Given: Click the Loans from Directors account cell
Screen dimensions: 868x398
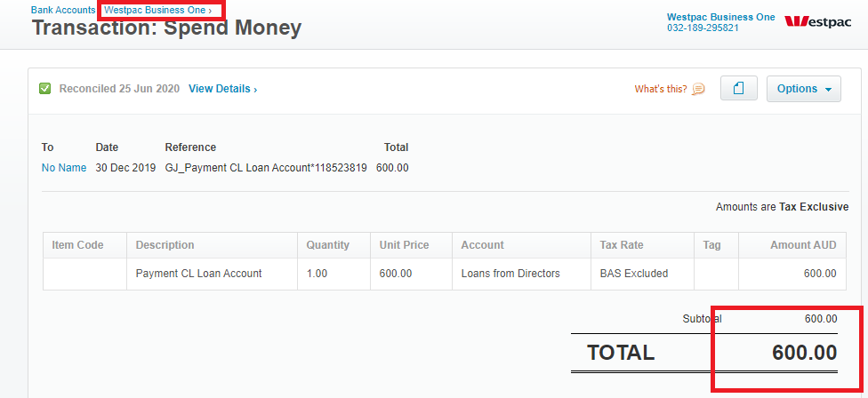Looking at the screenshot, I should coord(521,274).
